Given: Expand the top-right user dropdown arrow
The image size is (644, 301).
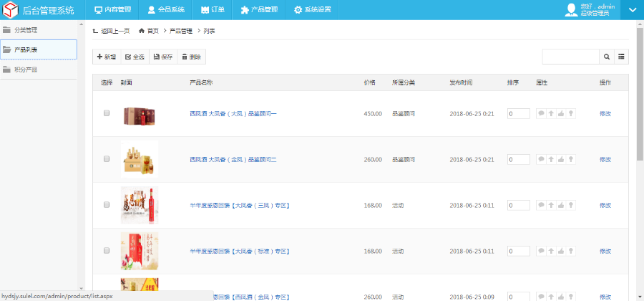Looking at the screenshot, I should click(632, 10).
